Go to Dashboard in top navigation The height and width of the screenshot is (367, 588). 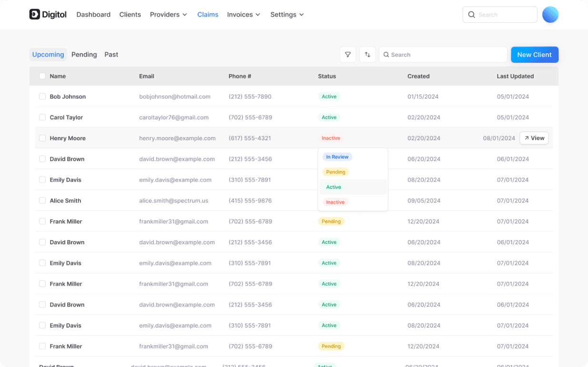[93, 15]
